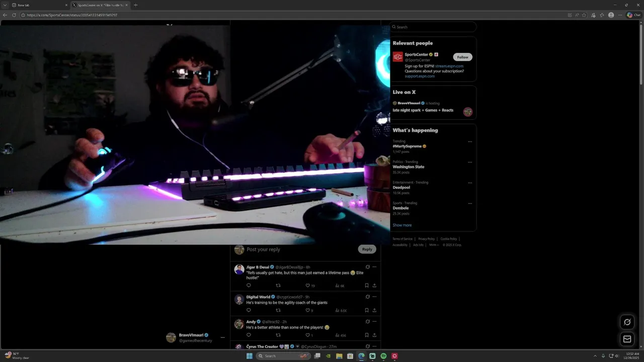The width and height of the screenshot is (644, 362).
Task: Share Andy's comment
Action: coord(374,335)
